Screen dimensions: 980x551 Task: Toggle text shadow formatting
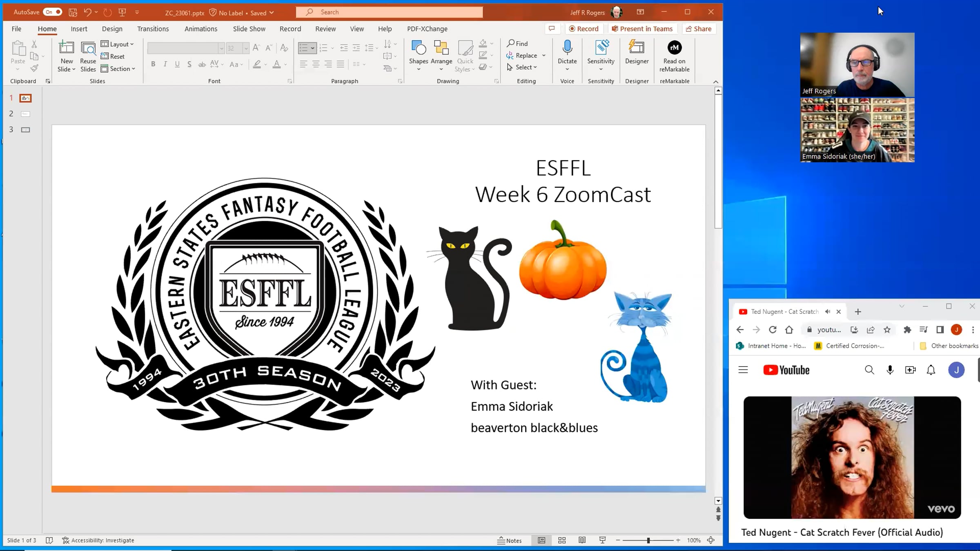[x=189, y=64]
